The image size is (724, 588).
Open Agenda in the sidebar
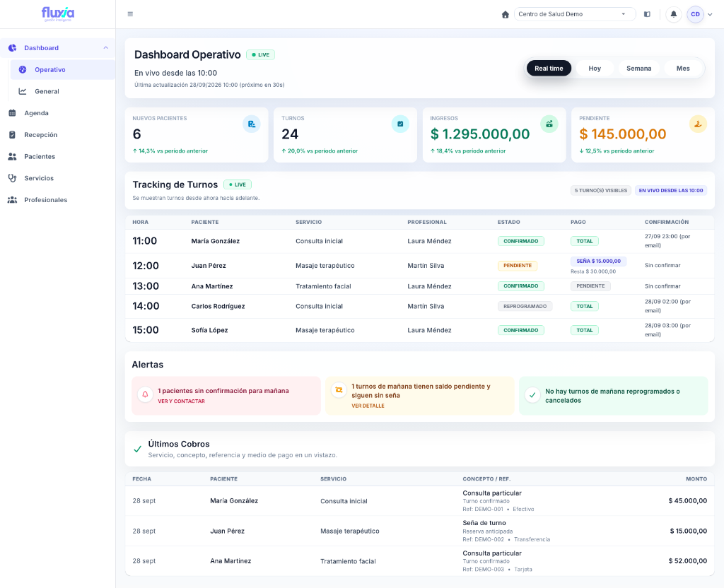58,113
